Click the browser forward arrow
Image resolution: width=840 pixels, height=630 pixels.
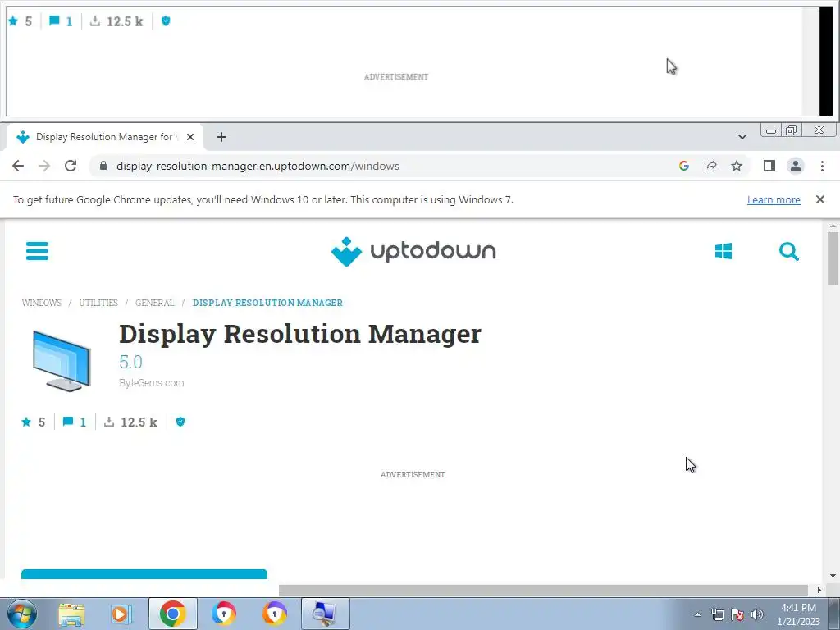coord(44,166)
